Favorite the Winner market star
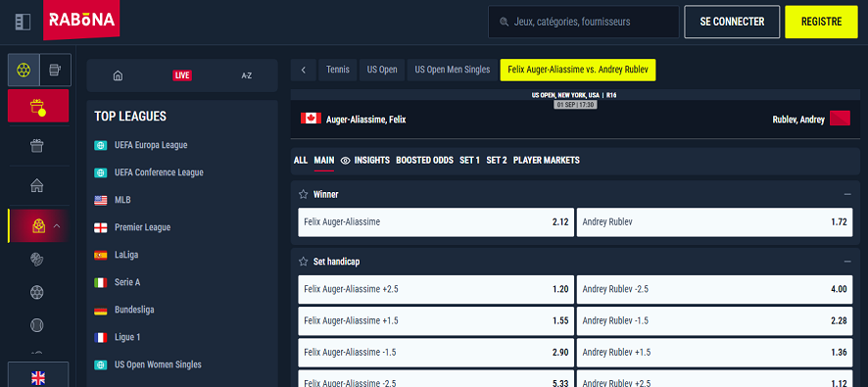 pos(304,194)
